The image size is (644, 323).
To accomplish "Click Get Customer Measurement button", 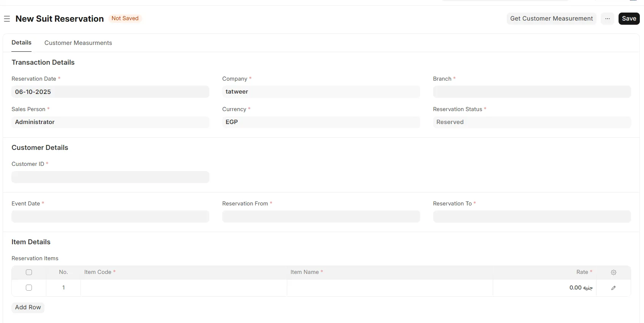I will tap(551, 19).
